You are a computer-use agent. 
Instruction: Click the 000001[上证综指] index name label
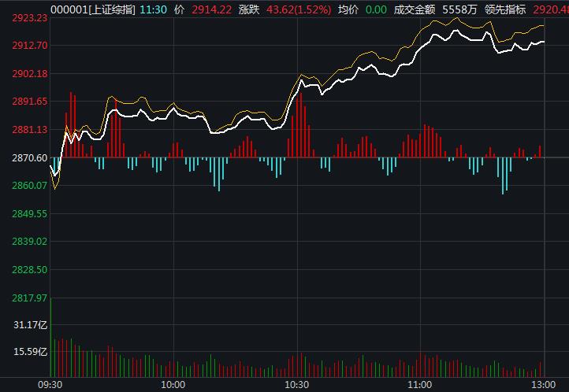(93, 9)
